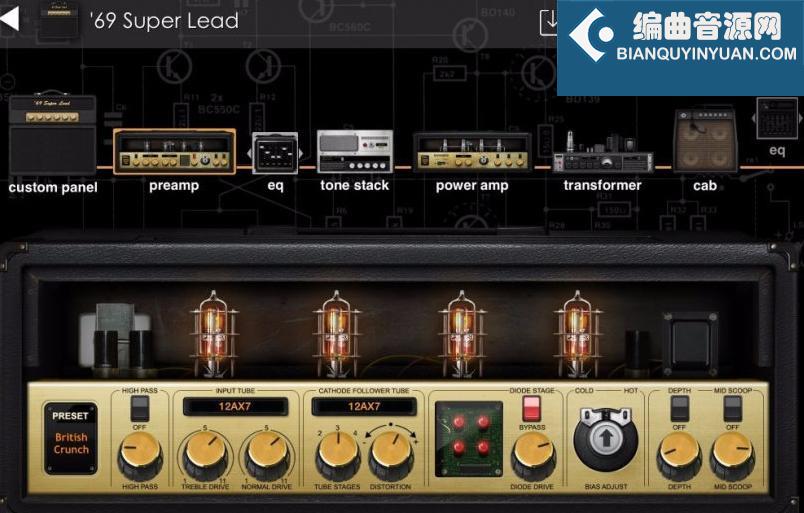Click the 'preamp' label

pos(174,186)
